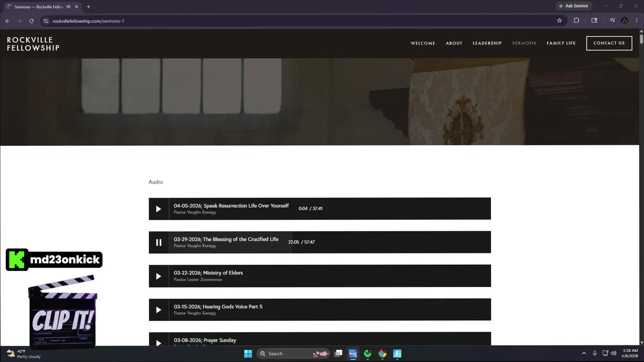Go back in browser history
Screen dimensions: 644x362
click(x=7, y=21)
